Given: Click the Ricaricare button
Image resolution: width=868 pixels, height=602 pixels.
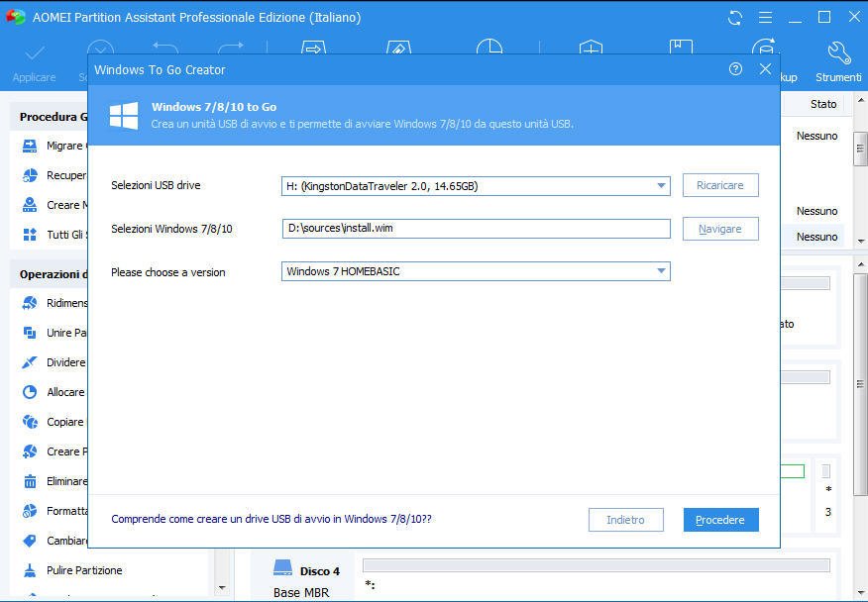Looking at the screenshot, I should click(720, 185).
